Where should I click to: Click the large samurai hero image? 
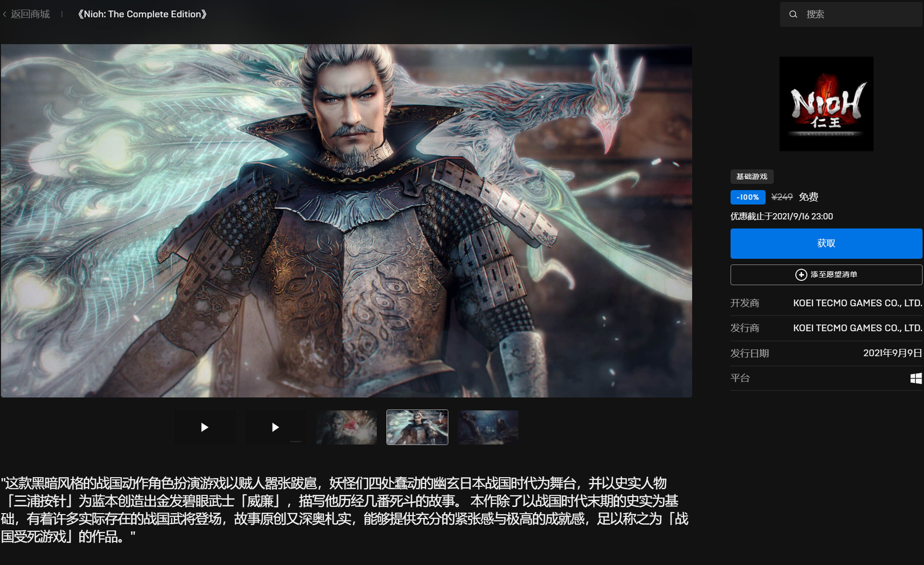point(346,221)
